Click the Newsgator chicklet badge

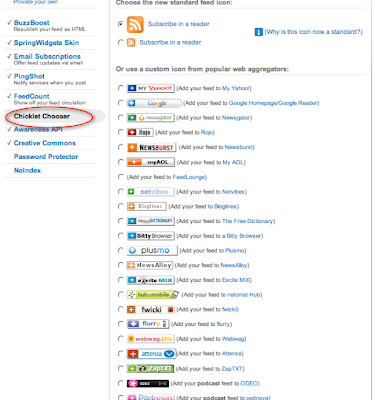[151, 118]
